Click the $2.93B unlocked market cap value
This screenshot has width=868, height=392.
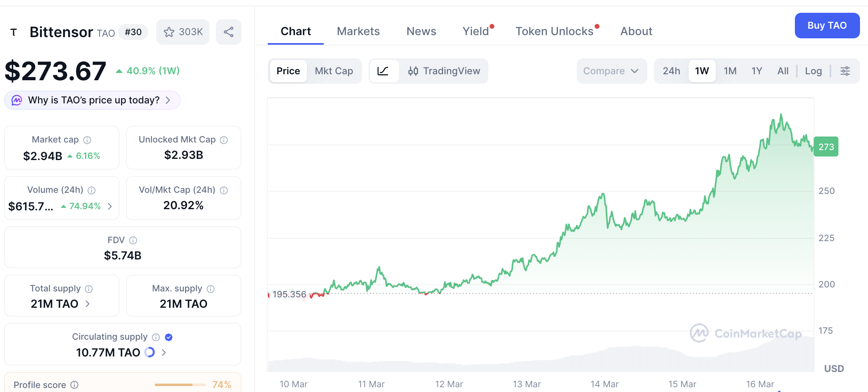coord(184,155)
